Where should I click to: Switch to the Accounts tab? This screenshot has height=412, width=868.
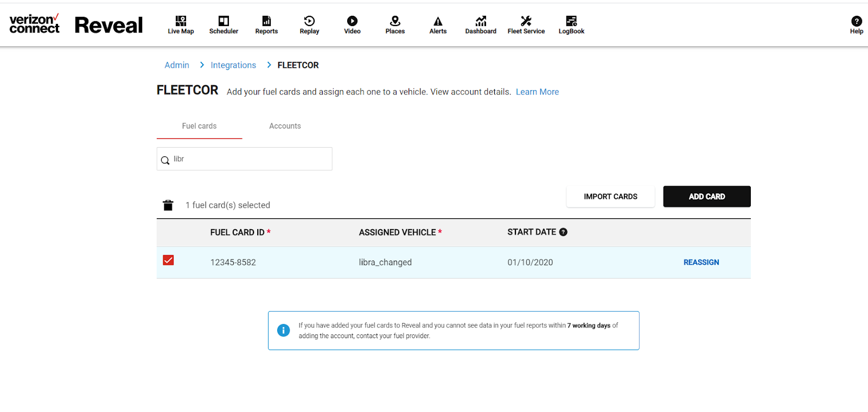click(x=285, y=126)
